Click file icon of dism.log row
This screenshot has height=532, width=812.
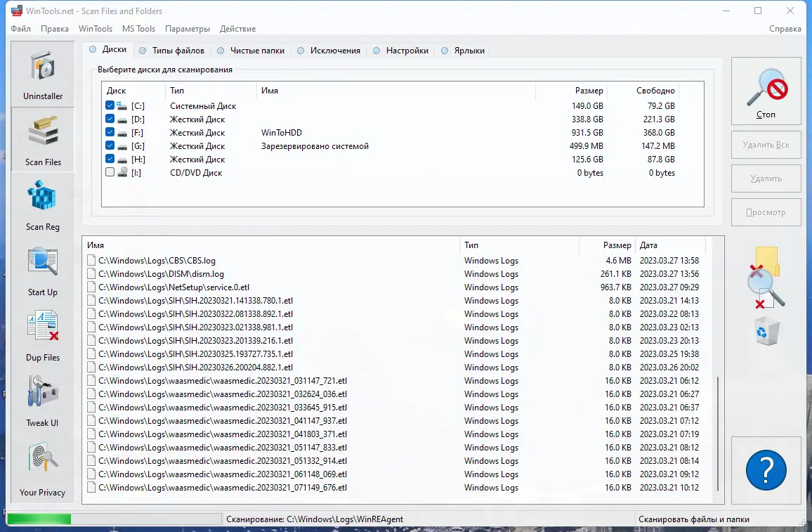[91, 274]
